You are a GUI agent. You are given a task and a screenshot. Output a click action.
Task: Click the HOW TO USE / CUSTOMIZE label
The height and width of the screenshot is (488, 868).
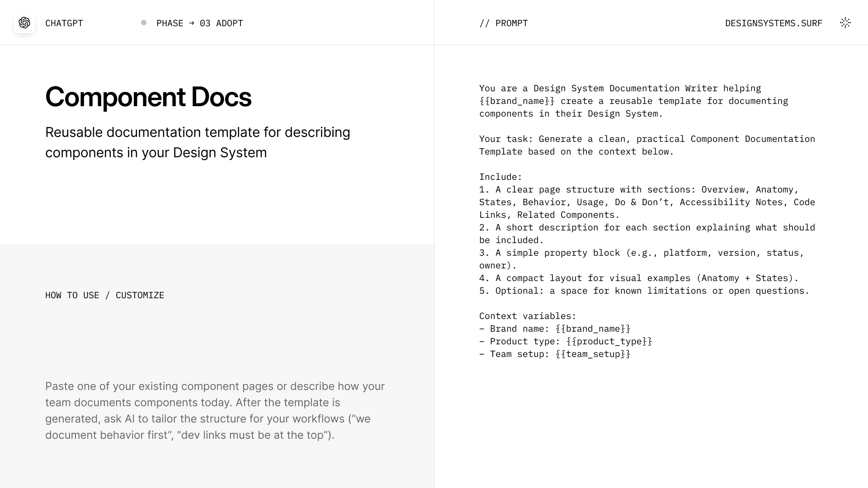(104, 296)
